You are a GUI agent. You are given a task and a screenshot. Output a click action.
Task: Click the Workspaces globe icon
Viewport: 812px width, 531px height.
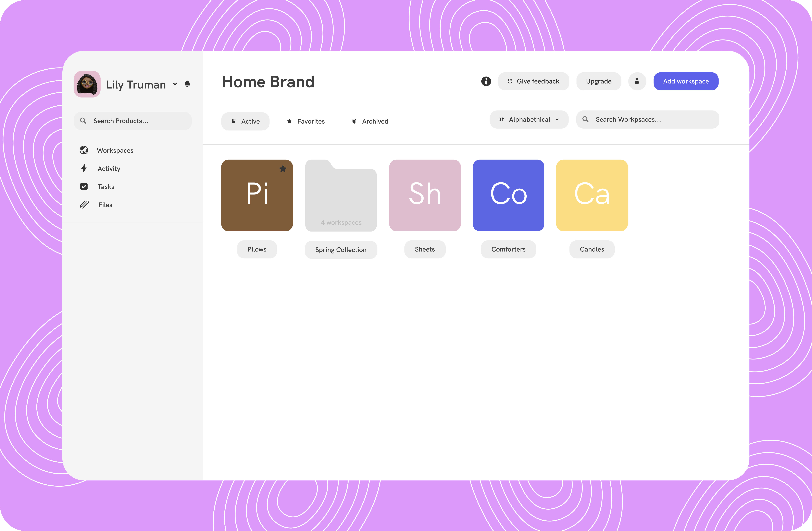[84, 150]
